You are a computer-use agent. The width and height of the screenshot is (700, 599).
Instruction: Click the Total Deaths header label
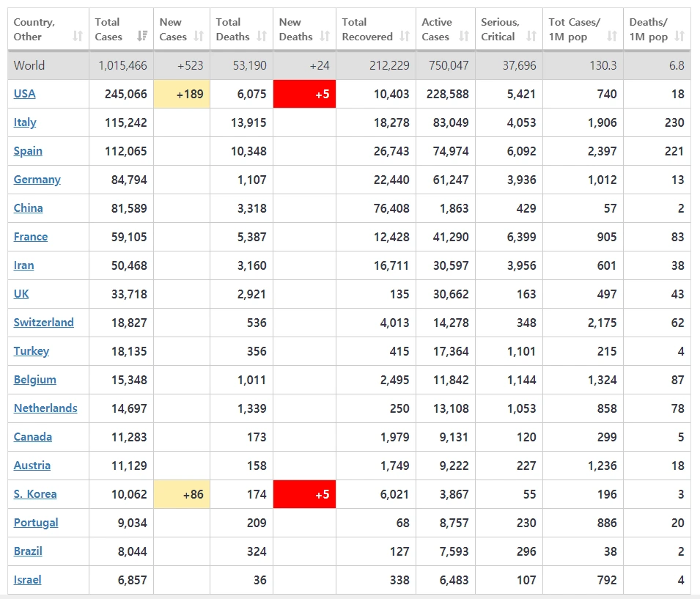[232, 29]
